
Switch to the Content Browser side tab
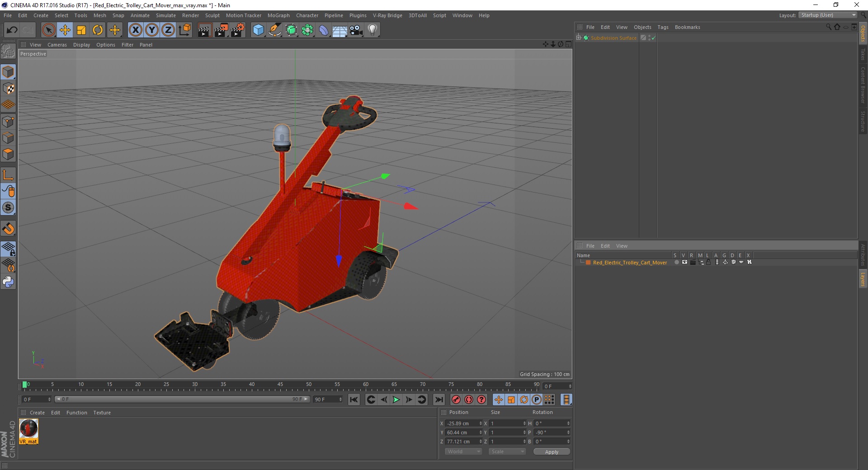(x=863, y=85)
